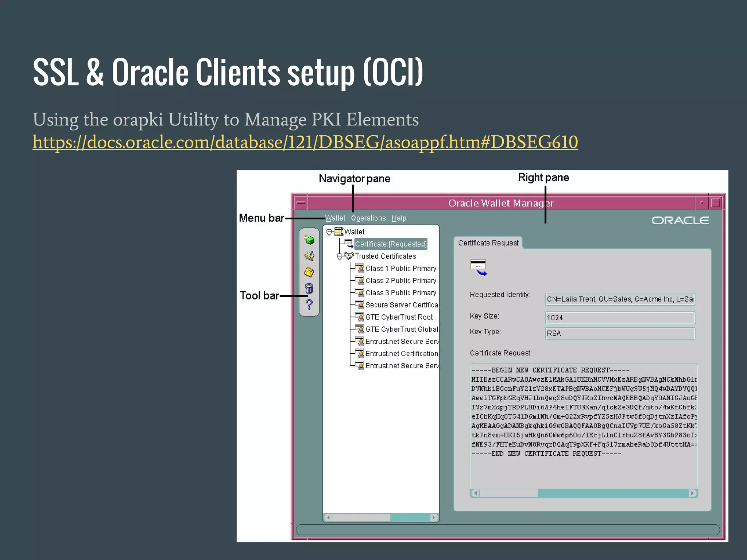
Task: Click the Class 2 Public Primary certificate icon
Action: coord(360,280)
